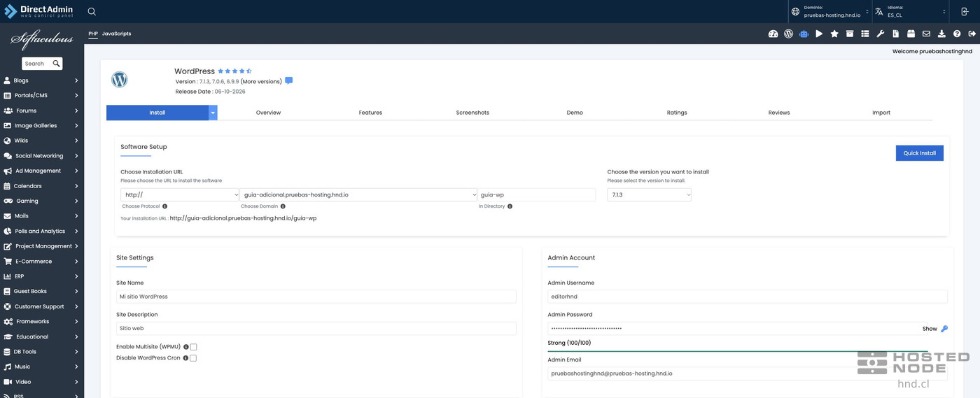Open the package box icon in toolbar
This screenshot has width=980, height=398.
[x=911, y=34]
